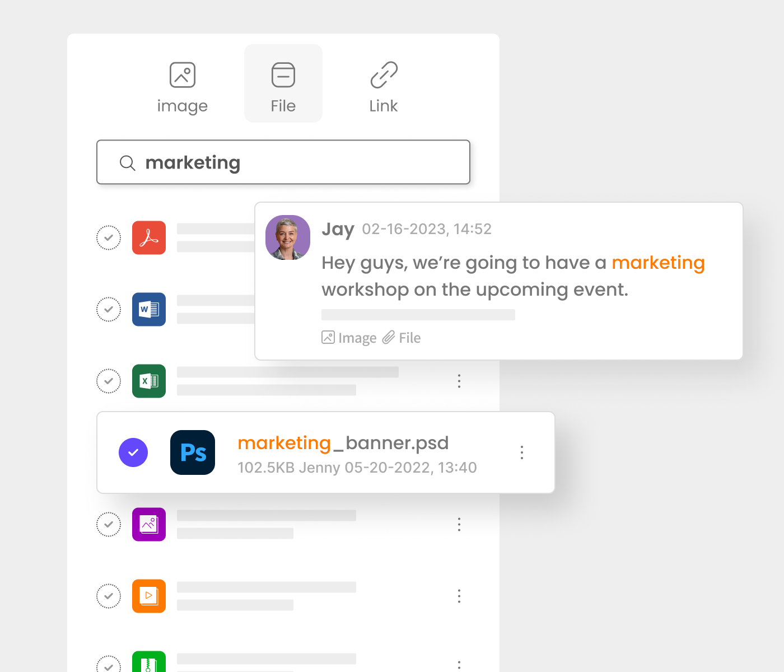Open the orange video file icon

[149, 596]
